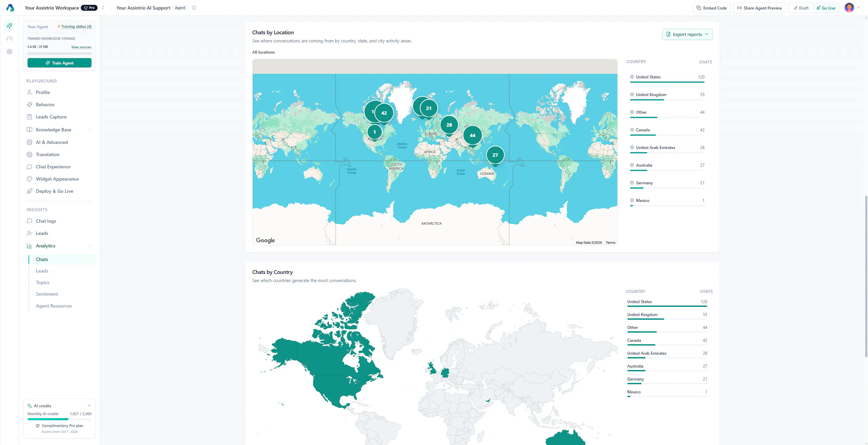
Task: Open the Export reports dropdown
Action: click(687, 34)
